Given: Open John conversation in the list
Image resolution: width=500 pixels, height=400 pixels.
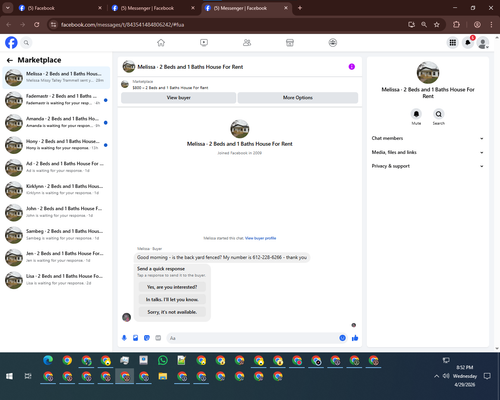Looking at the screenshot, I should 56,212.
